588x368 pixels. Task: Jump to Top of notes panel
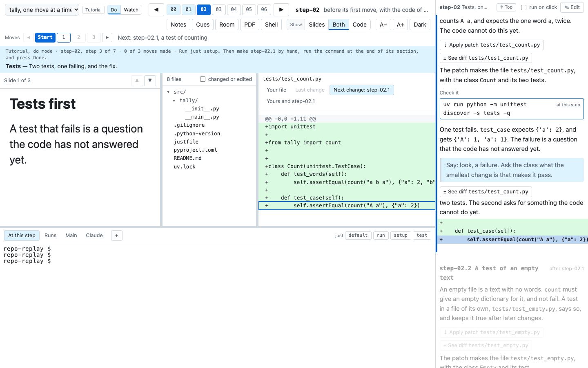tap(506, 7)
